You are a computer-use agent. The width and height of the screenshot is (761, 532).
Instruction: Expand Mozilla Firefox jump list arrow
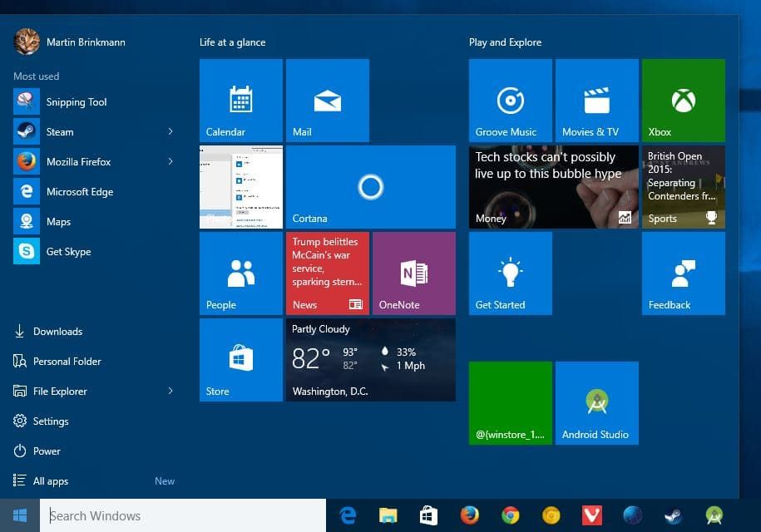click(x=170, y=161)
